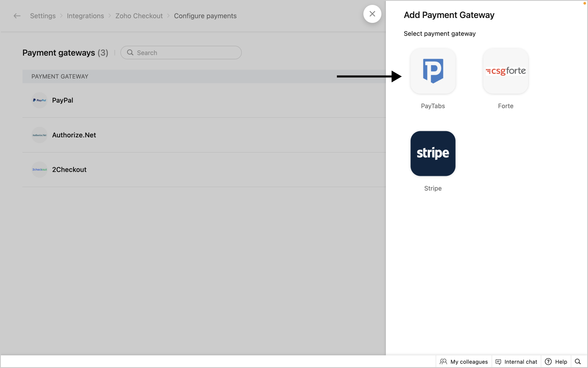Open the 2Checkout gateway row
The width and height of the screenshot is (588, 368).
204,170
